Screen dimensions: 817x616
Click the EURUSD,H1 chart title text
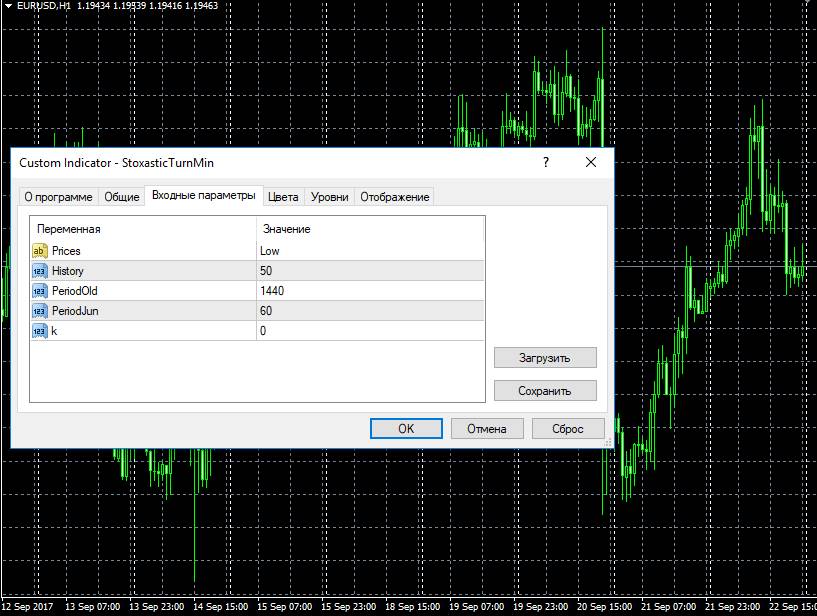point(44,6)
